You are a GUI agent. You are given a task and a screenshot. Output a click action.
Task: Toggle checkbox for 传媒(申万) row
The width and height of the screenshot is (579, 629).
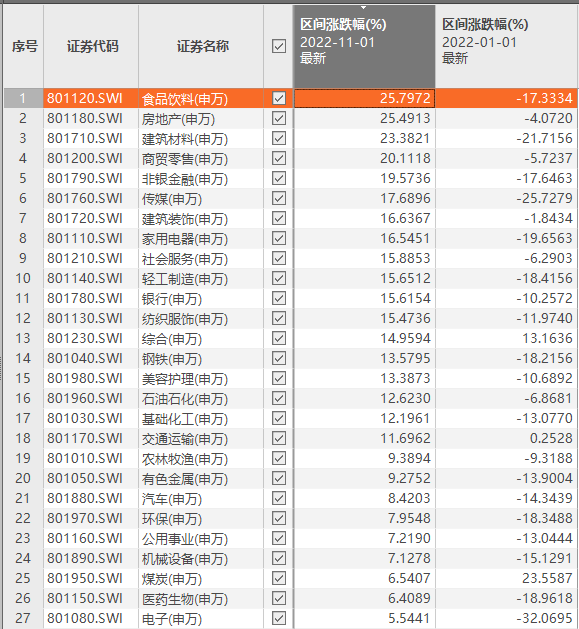click(278, 198)
